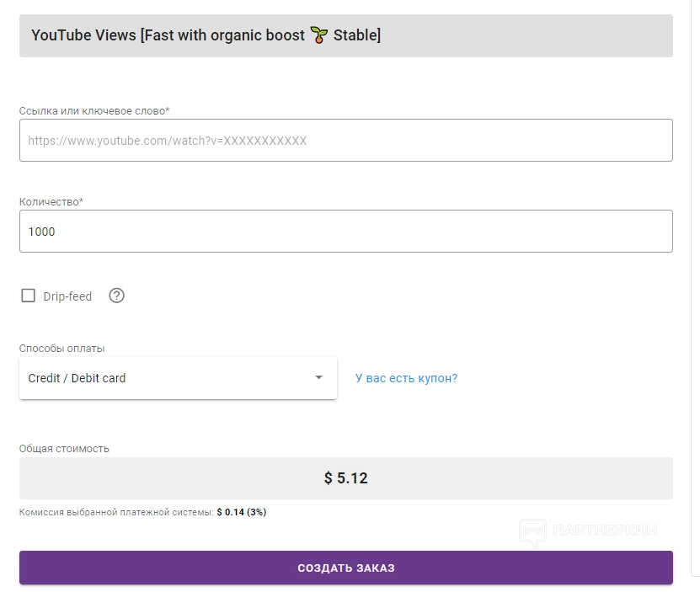This screenshot has height=592, width=700.
Task: Click the ПАРТНЕРКИН watermark text
Action: [603, 531]
